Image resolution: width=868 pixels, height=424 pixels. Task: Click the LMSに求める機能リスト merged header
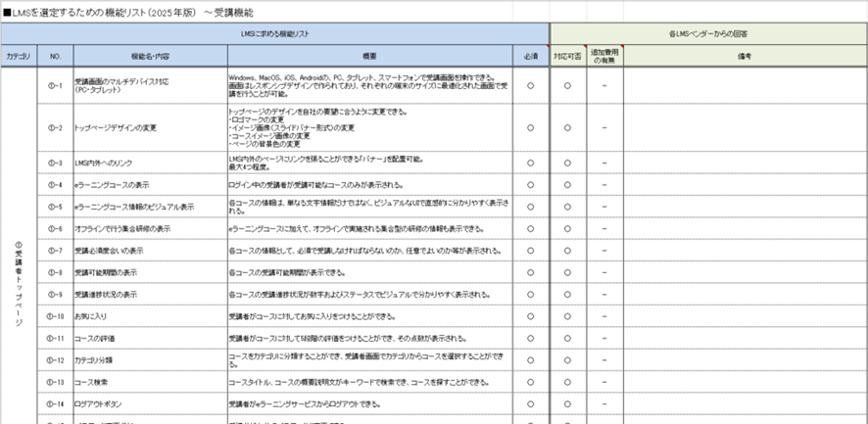pyautogui.click(x=274, y=33)
